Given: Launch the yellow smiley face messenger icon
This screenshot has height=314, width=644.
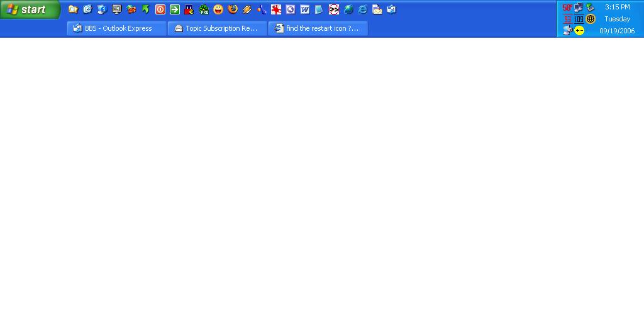Looking at the screenshot, I should 218,9.
